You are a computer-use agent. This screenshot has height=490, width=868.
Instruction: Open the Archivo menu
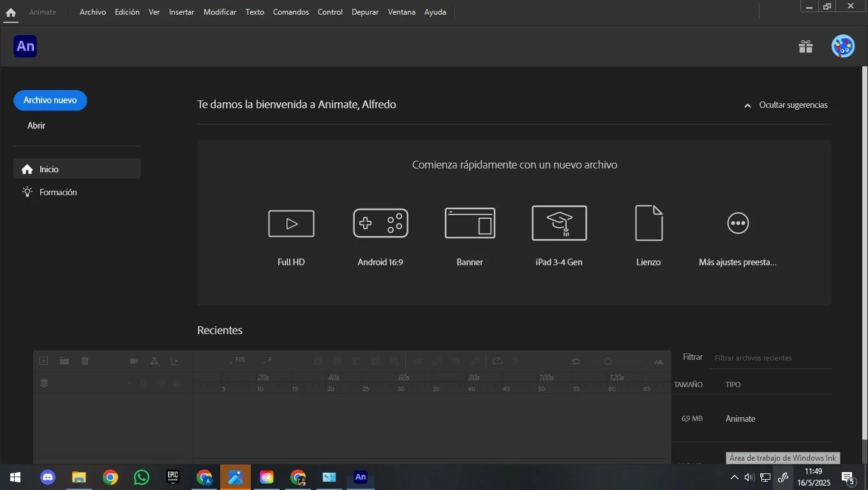(93, 12)
